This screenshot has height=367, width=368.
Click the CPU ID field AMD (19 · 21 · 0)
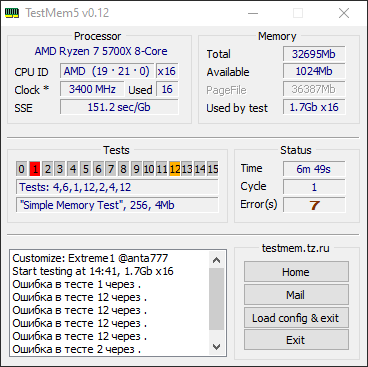tap(107, 71)
